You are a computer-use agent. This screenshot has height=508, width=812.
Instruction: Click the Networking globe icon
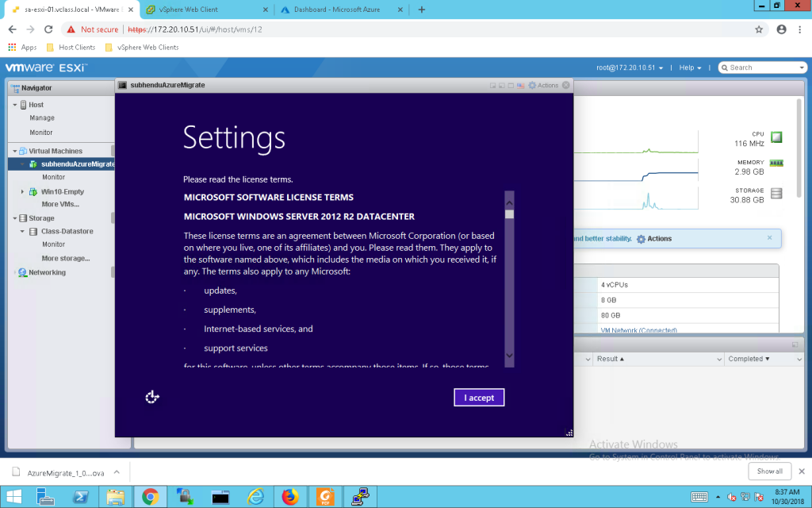pos(23,272)
